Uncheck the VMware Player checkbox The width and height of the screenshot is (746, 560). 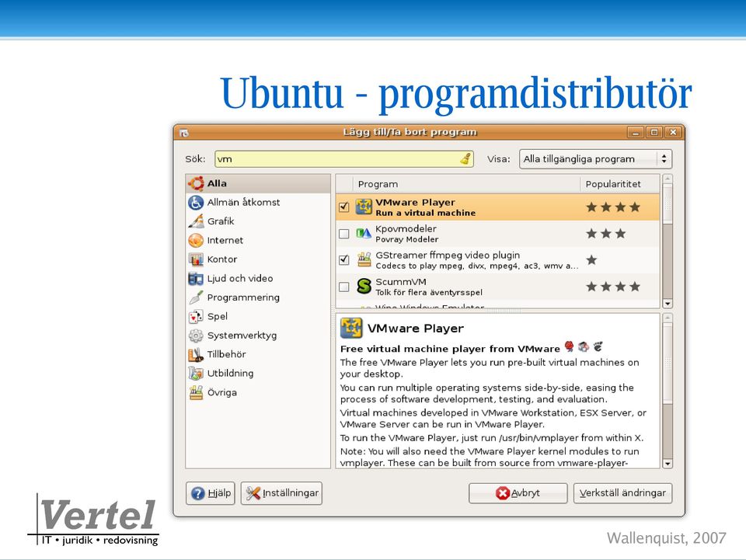(344, 207)
